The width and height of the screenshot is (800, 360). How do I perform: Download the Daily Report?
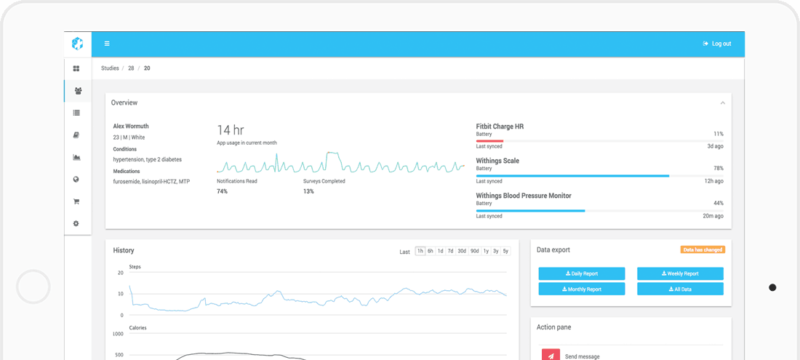(x=582, y=274)
